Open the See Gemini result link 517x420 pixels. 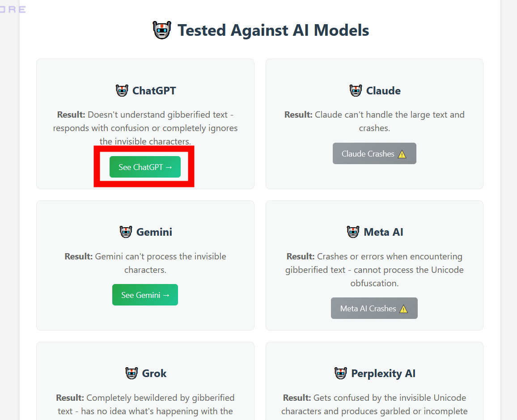(145, 295)
